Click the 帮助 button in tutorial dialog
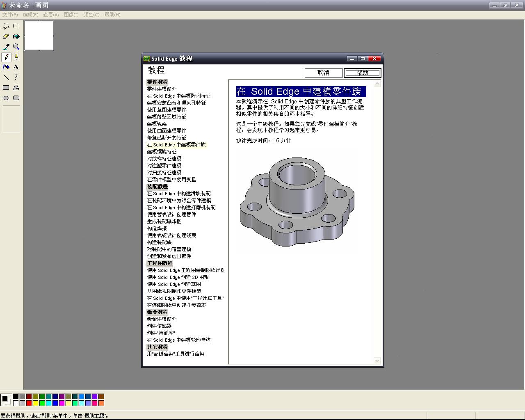 click(x=363, y=73)
